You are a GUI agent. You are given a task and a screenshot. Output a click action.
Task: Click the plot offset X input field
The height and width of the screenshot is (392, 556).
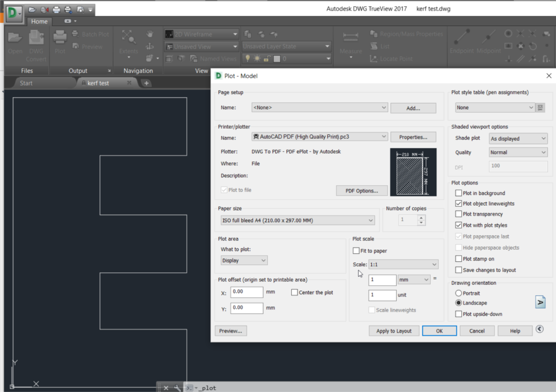click(x=247, y=292)
